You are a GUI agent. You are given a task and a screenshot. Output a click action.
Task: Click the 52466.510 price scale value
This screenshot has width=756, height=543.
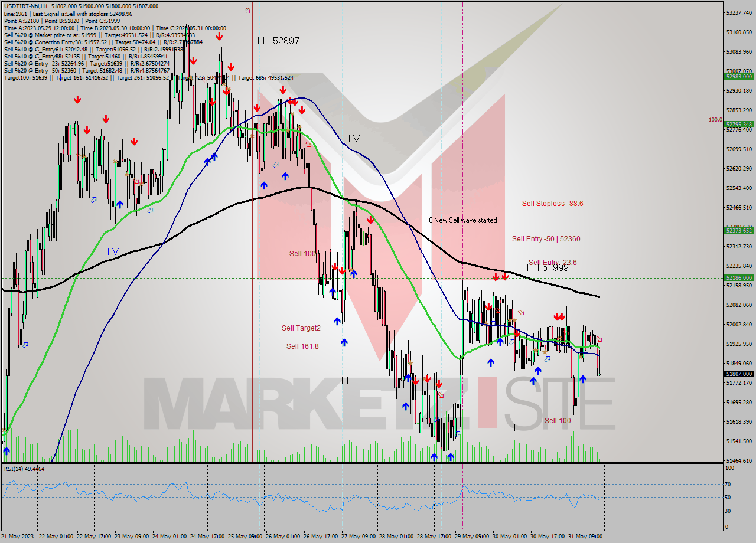[739, 207]
